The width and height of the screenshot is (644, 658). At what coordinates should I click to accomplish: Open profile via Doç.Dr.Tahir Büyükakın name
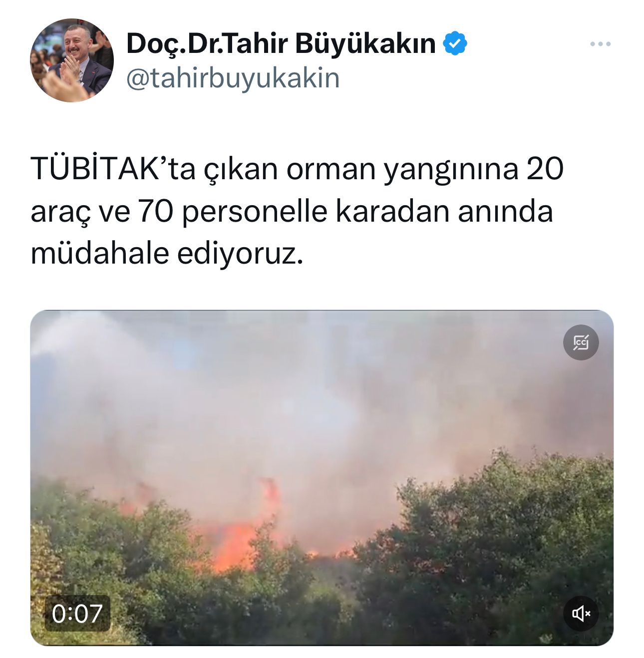click(x=281, y=43)
